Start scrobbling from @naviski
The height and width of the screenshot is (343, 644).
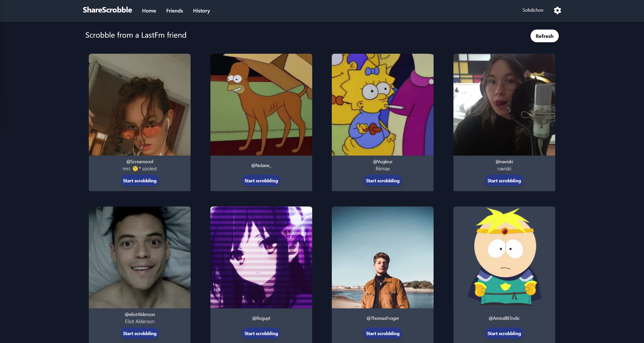click(504, 181)
